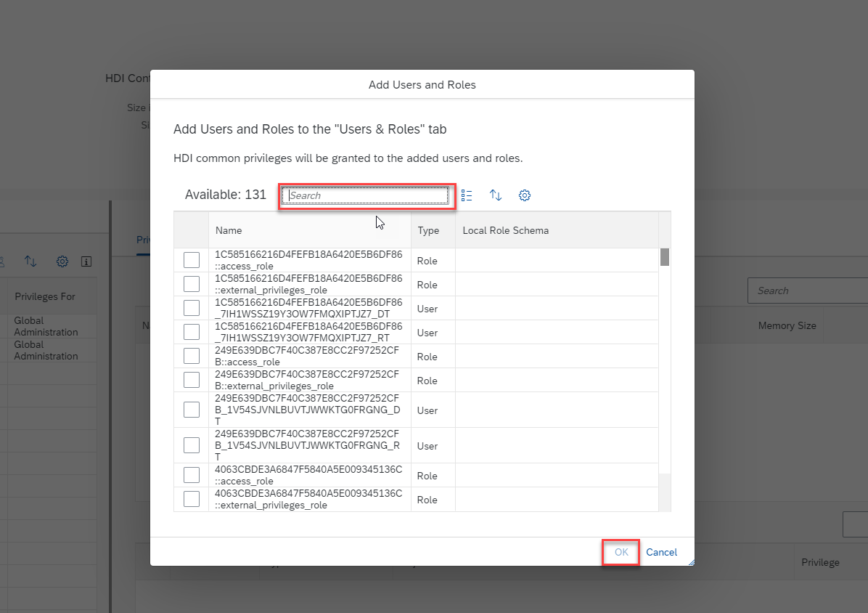This screenshot has height=613, width=868.
Task: Open the dialog table settings gear
Action: [525, 195]
